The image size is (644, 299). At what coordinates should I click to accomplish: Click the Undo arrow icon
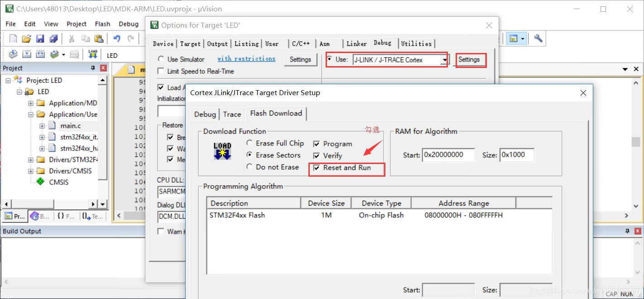click(x=117, y=39)
